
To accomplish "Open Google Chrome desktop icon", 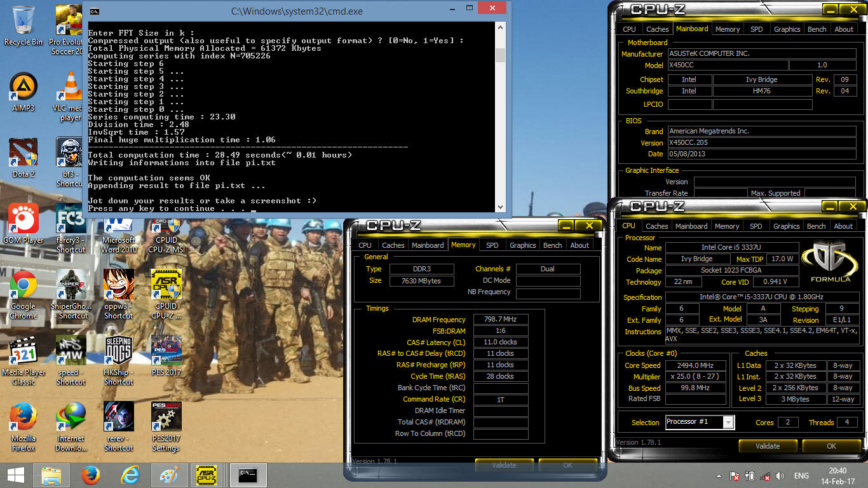I will pyautogui.click(x=24, y=295).
